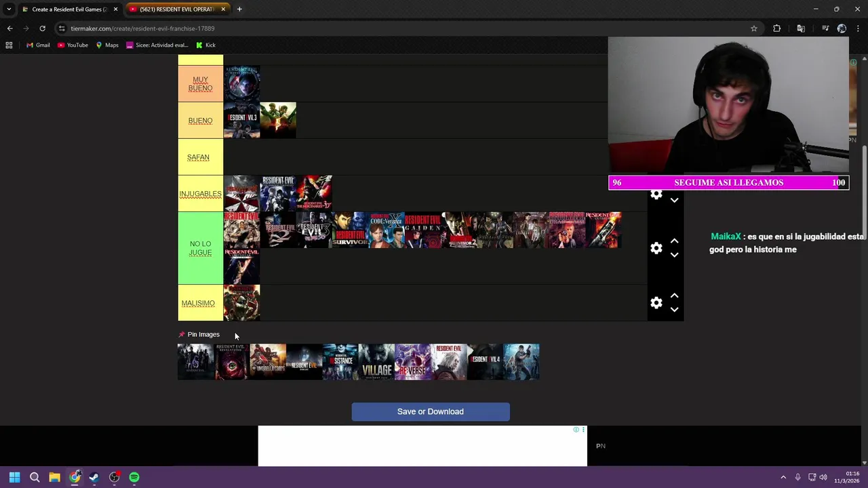This screenshot has width=868, height=488.
Task: Open the Maps bookmark
Action: coord(107,45)
